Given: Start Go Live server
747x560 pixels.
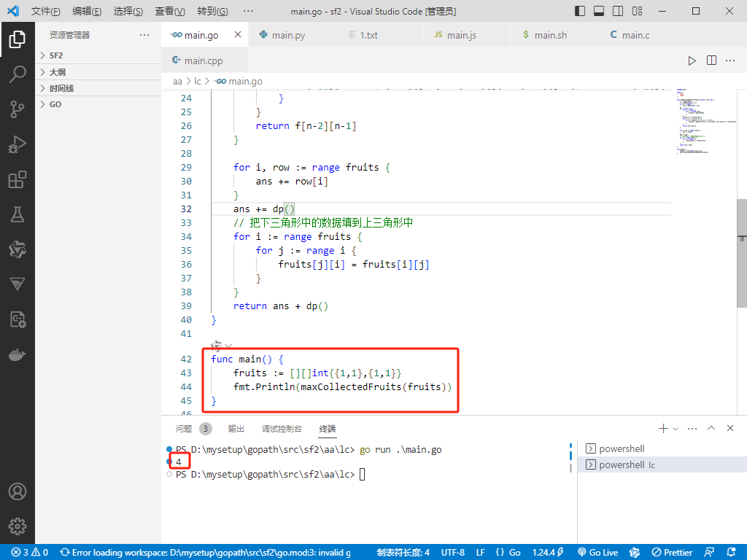Looking at the screenshot, I should click(x=597, y=553).
